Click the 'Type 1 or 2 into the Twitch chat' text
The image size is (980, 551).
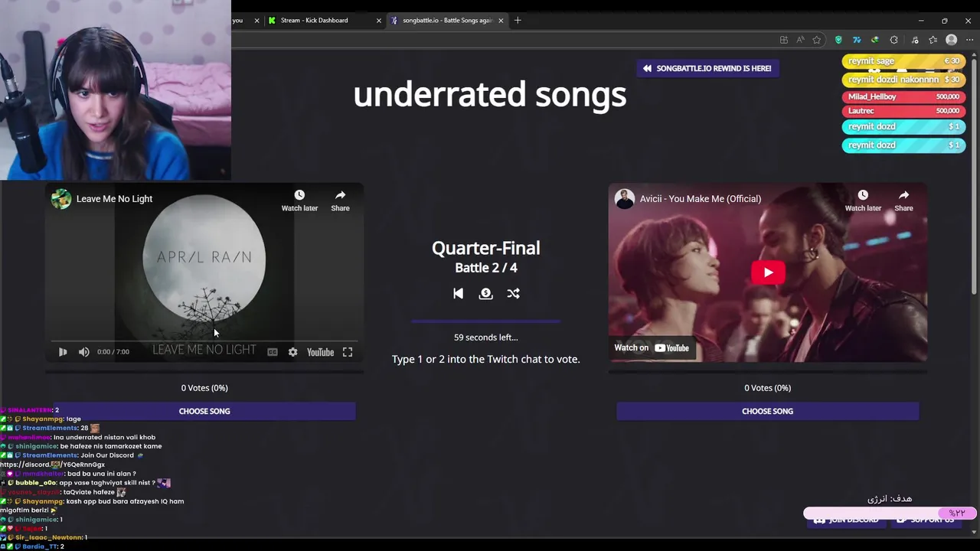coord(486,359)
